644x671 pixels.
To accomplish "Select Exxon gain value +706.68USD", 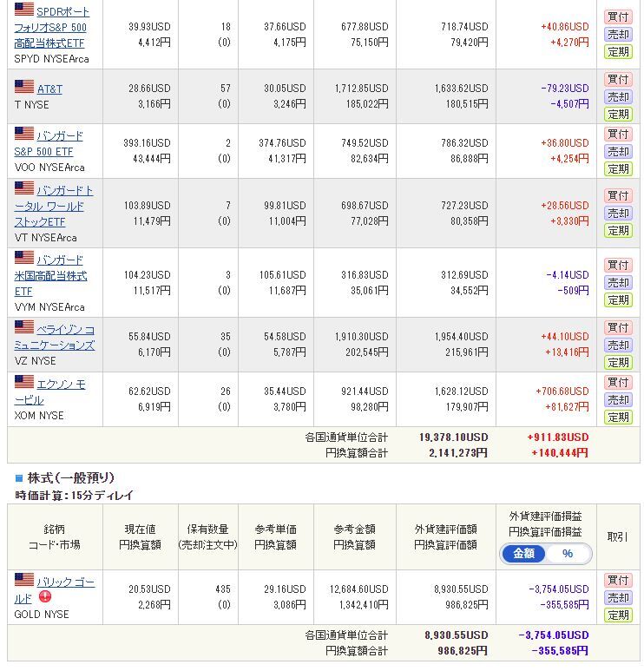I will pyautogui.click(x=562, y=391).
